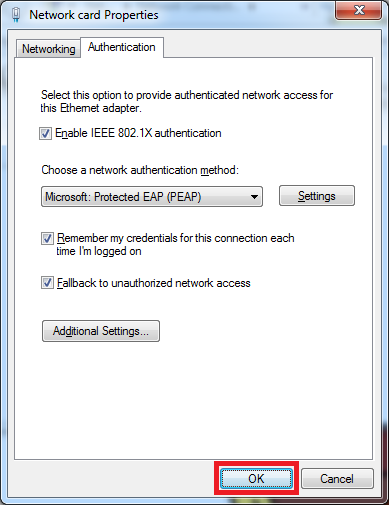
Task: Click the network card icon in title bar
Action: coord(16,15)
